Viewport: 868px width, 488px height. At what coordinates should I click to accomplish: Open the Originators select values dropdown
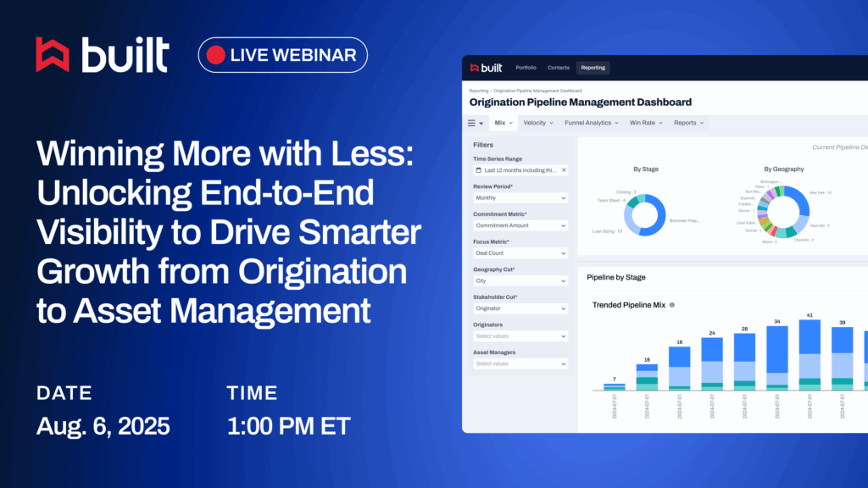point(520,336)
